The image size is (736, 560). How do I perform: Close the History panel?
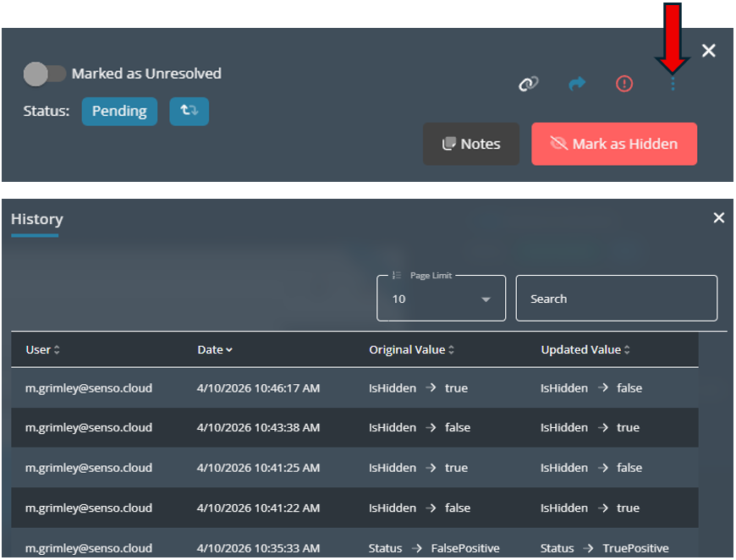[x=718, y=217]
